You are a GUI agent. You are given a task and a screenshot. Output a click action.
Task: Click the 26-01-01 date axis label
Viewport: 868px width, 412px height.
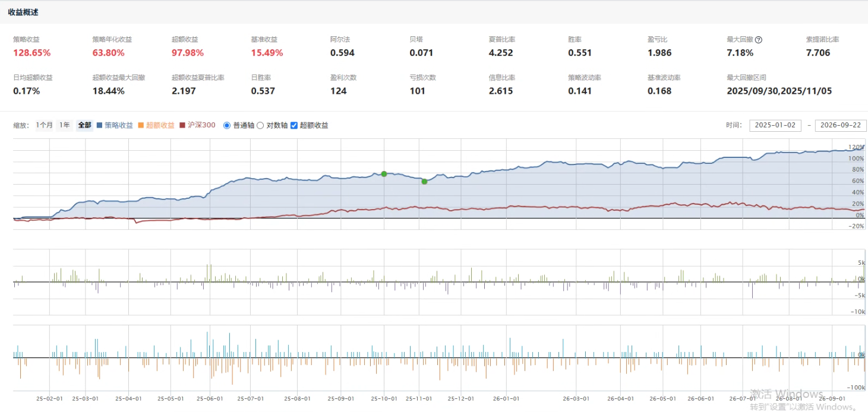click(x=506, y=400)
